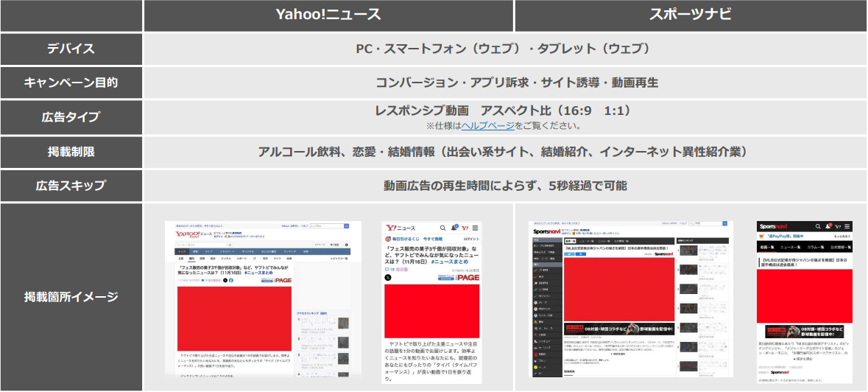
Task: Click ログイン link in Y!ニュース mobile
Action: [471, 239]
